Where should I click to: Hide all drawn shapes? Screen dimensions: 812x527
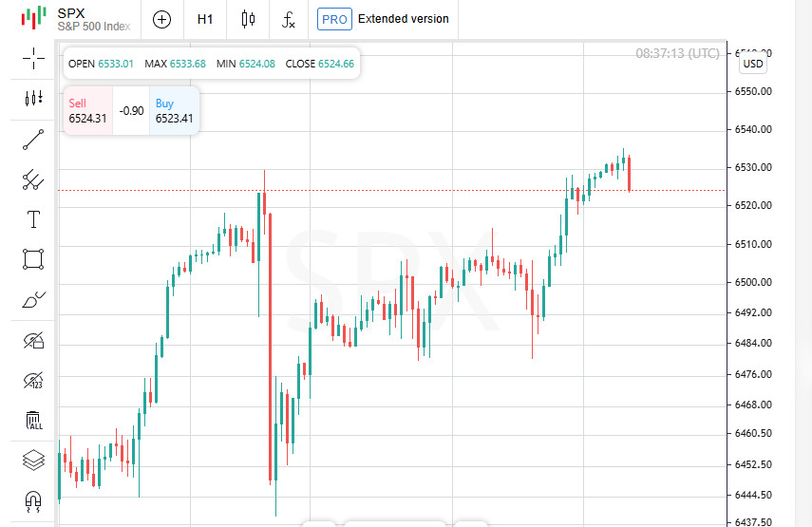(33, 340)
